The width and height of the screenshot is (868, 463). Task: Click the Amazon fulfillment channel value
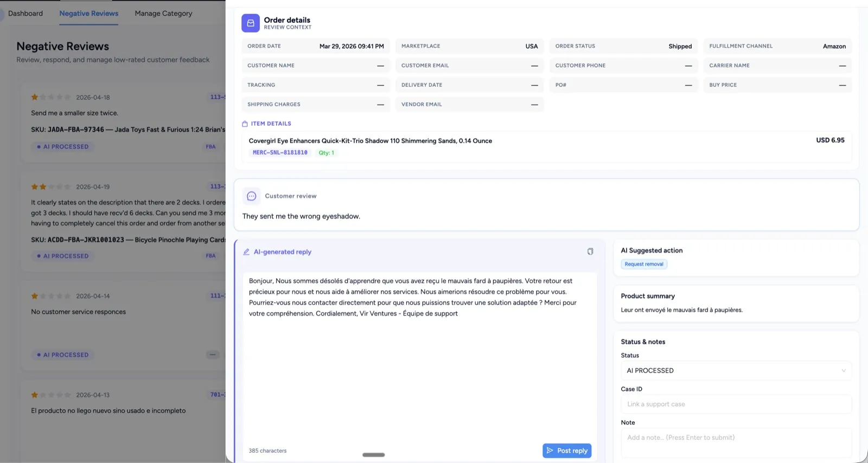tap(834, 46)
